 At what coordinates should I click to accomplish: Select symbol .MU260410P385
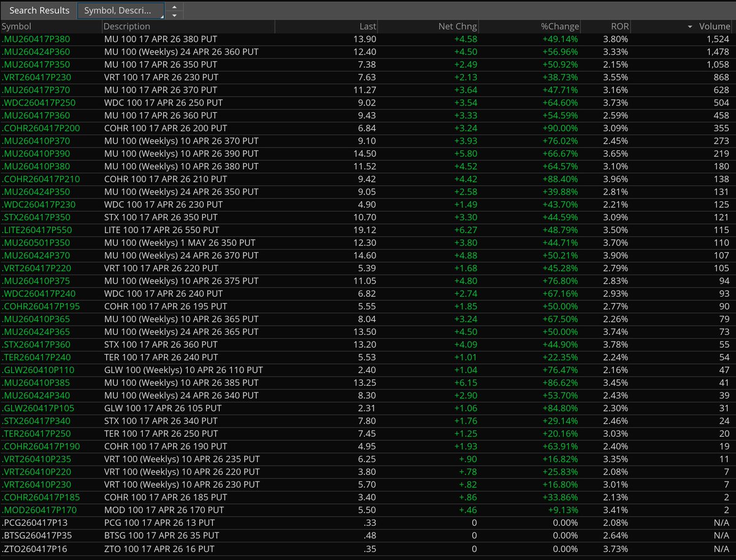(x=36, y=383)
